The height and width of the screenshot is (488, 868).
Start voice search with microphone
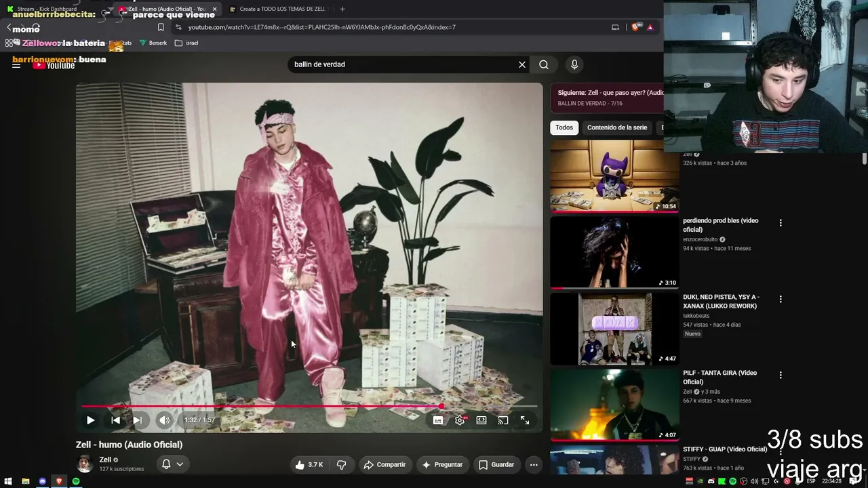[x=574, y=64]
